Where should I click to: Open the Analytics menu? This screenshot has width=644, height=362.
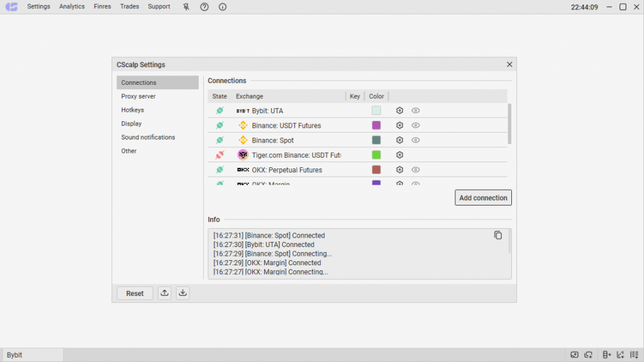point(72,7)
